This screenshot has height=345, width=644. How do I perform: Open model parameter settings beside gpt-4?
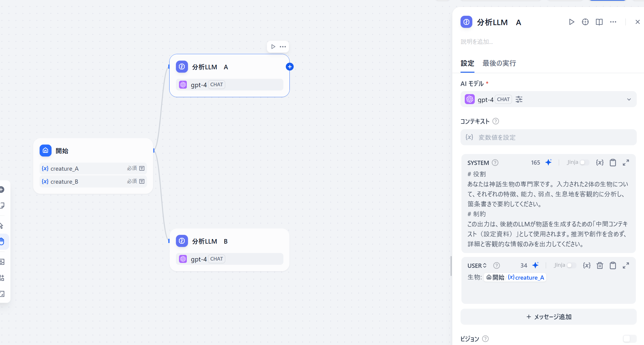pos(519,99)
